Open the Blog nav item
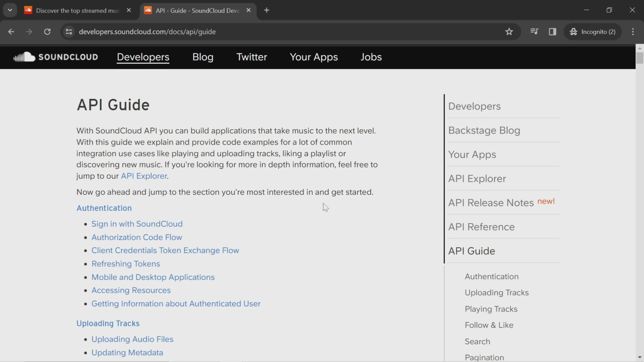644x362 pixels. click(203, 57)
